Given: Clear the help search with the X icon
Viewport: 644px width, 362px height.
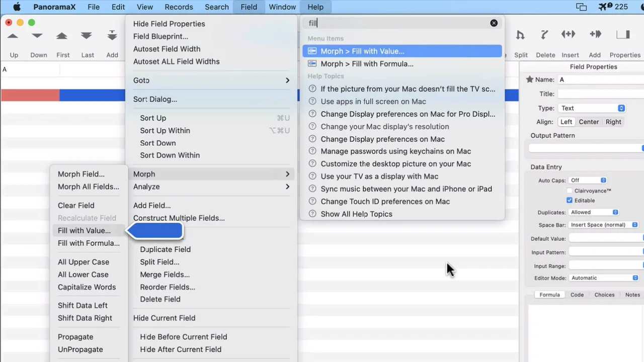Looking at the screenshot, I should coord(494,23).
